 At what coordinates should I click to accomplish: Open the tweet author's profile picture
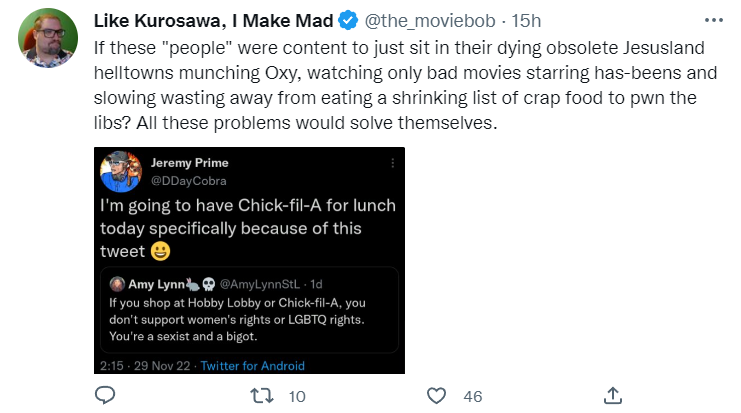pyautogui.click(x=49, y=39)
